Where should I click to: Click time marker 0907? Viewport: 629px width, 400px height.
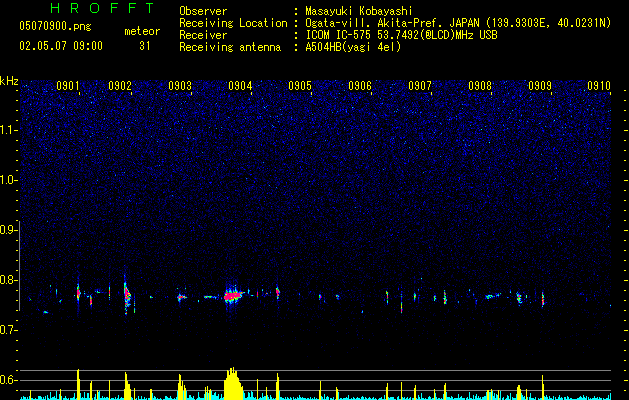(x=420, y=86)
